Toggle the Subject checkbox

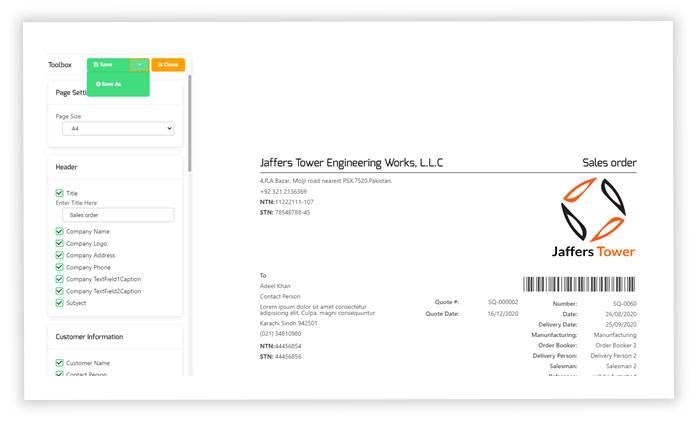coord(59,303)
